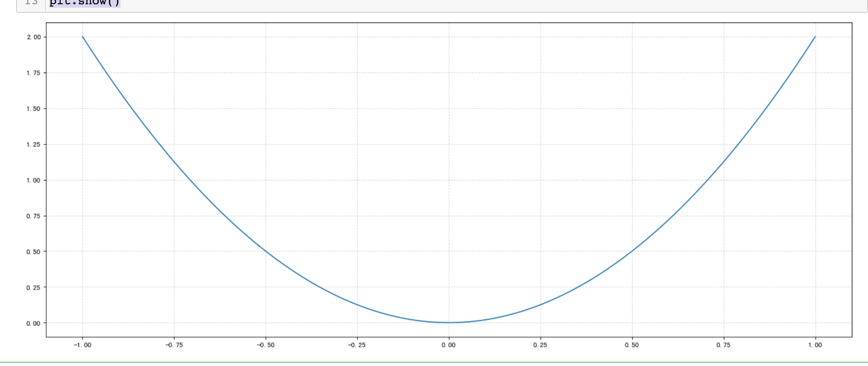Viewport: 868px width, 366px height.
Task: Click the y-axis label 0.00
Action: tap(34, 324)
